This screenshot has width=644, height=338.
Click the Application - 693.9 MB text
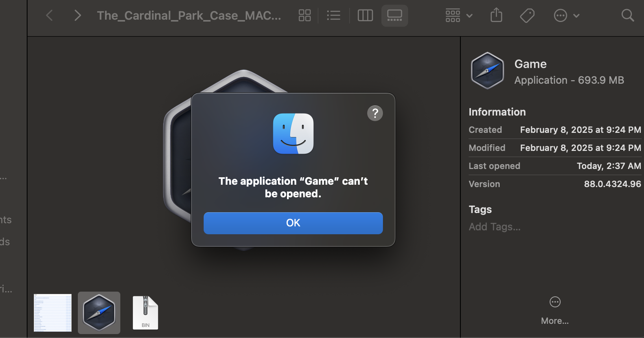(x=569, y=80)
